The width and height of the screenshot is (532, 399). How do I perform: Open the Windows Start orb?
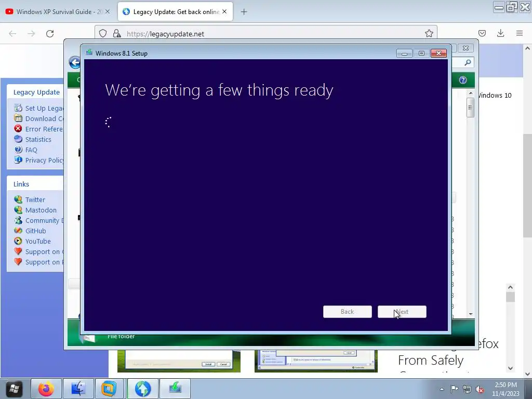14,389
